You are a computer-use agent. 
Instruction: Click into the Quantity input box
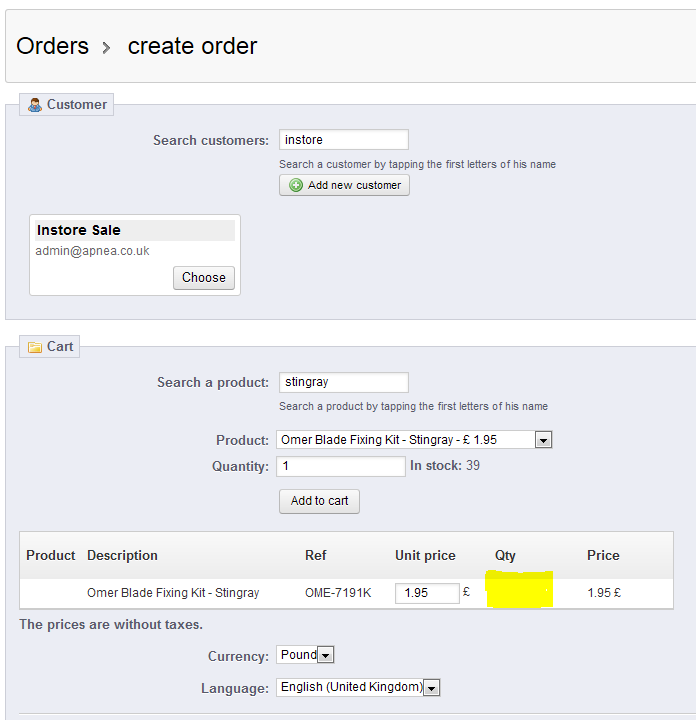(340, 466)
